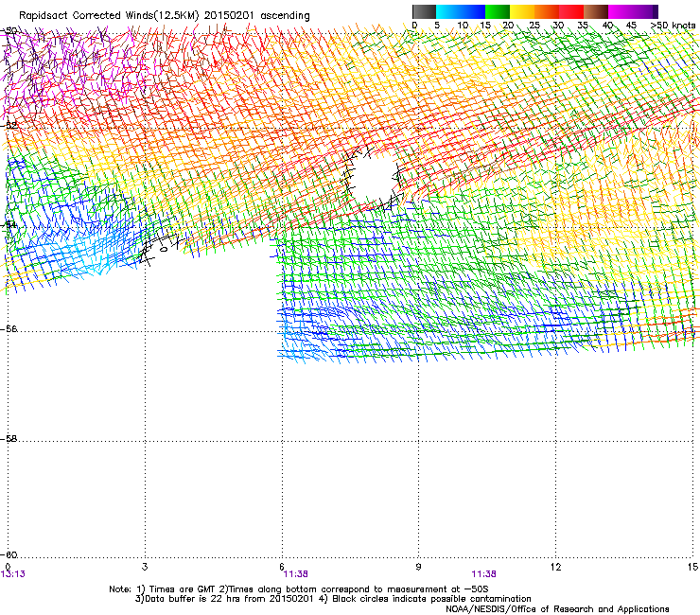Select the gray 0-5 knots legend swatch
700x615 pixels.
click(x=424, y=11)
